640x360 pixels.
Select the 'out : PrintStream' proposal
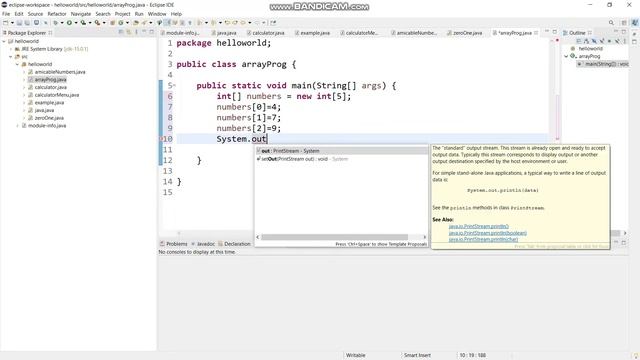pos(341,151)
